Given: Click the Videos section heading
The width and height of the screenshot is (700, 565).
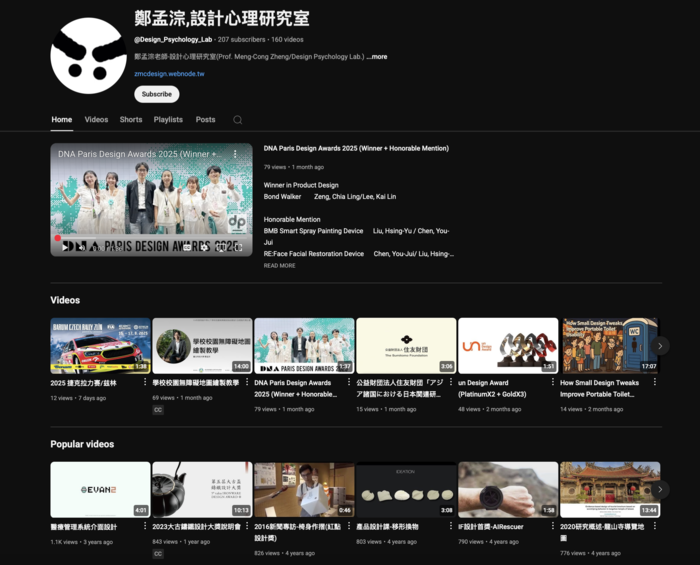Looking at the screenshot, I should click(65, 300).
